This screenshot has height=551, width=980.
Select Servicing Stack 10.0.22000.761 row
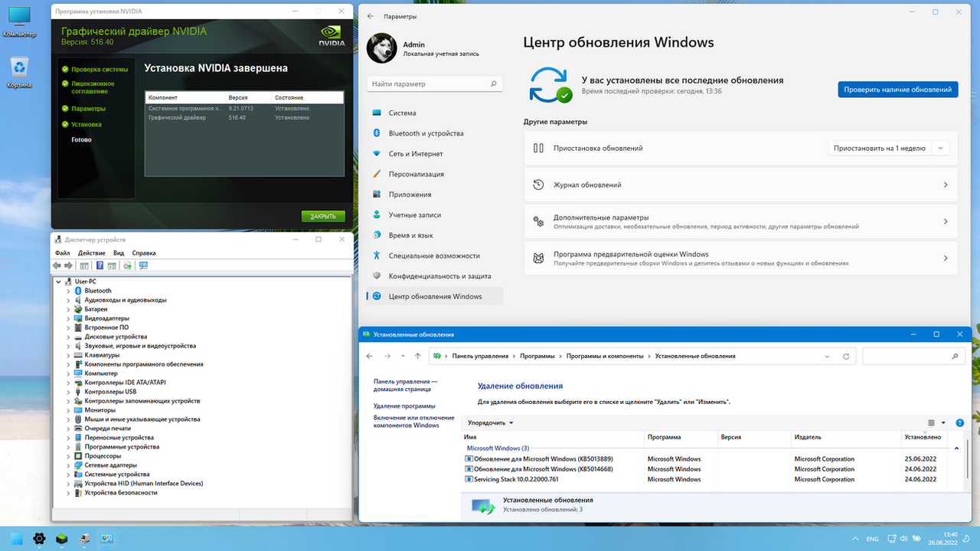click(705, 479)
